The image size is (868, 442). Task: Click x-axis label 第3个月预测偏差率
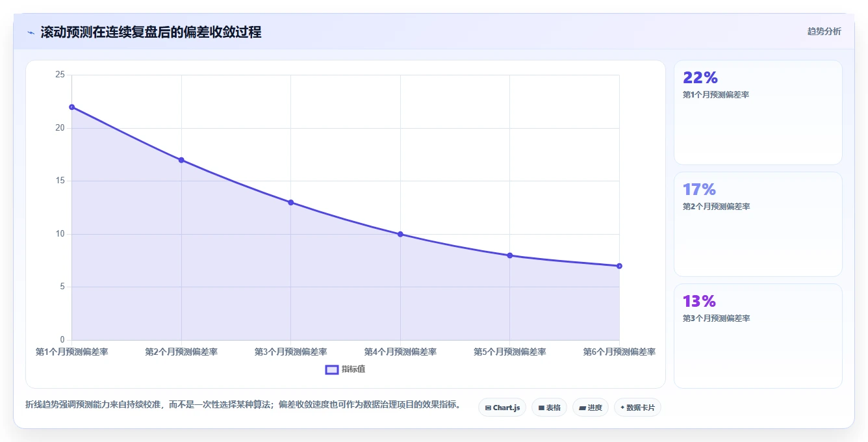click(290, 352)
